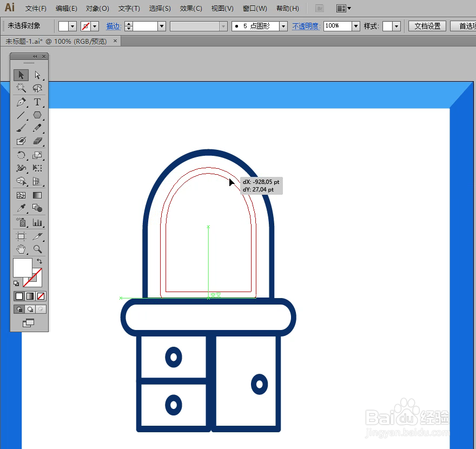Select the Polygon shape tool
Screen dimensions: 476x449
click(x=37, y=115)
